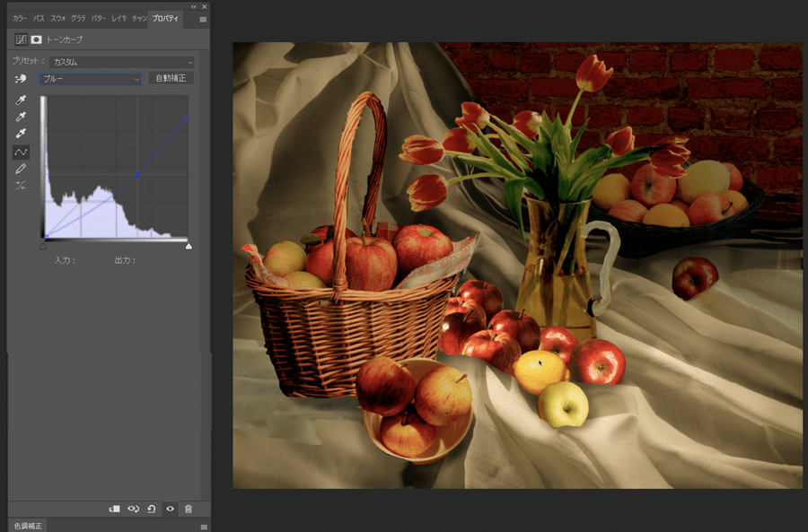Select the edit points curve tool
This screenshot has height=532, width=808.
coord(21,152)
